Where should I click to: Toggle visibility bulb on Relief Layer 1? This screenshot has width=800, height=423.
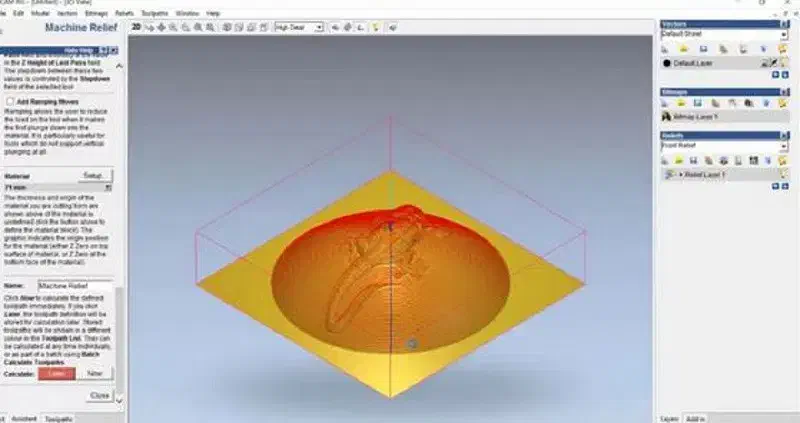point(783,175)
